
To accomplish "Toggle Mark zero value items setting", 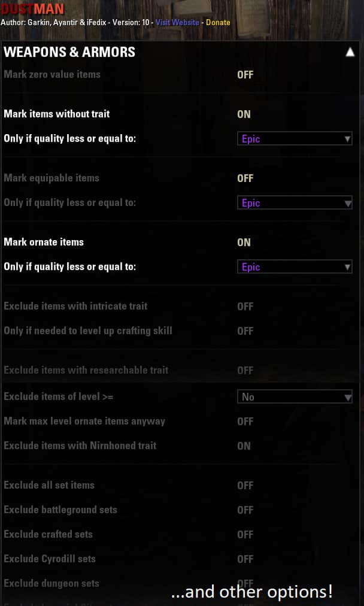I will [245, 75].
